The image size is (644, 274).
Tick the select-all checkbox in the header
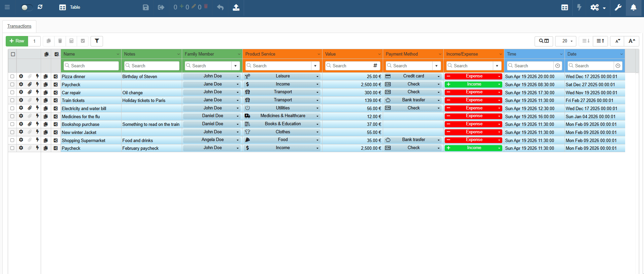pos(13,54)
